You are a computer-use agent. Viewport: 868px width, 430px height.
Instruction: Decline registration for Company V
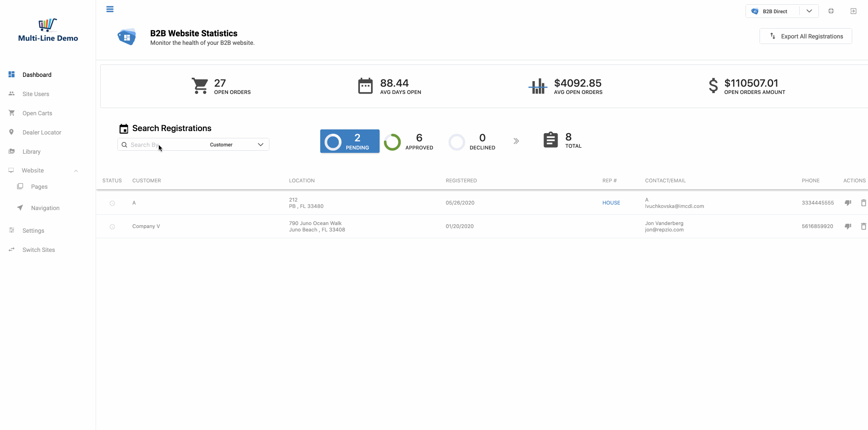(x=848, y=226)
